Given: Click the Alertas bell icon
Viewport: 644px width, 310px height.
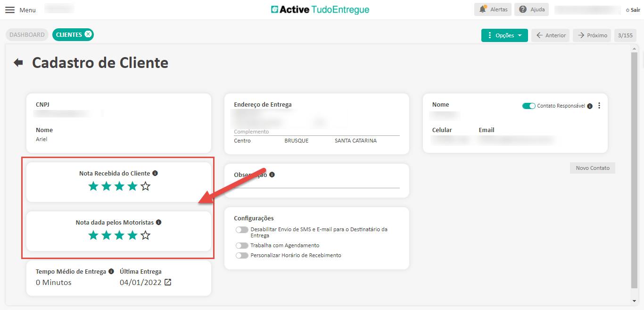Looking at the screenshot, I should point(482,9).
